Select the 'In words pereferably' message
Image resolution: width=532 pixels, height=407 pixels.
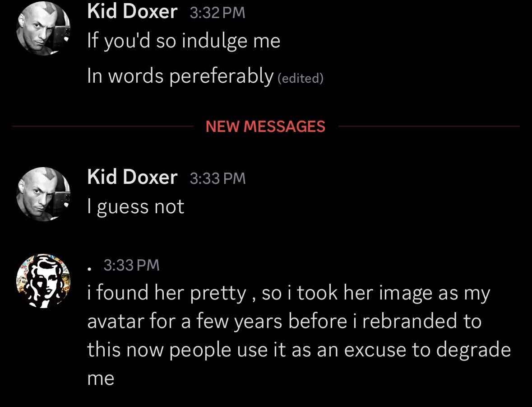pyautogui.click(x=180, y=76)
